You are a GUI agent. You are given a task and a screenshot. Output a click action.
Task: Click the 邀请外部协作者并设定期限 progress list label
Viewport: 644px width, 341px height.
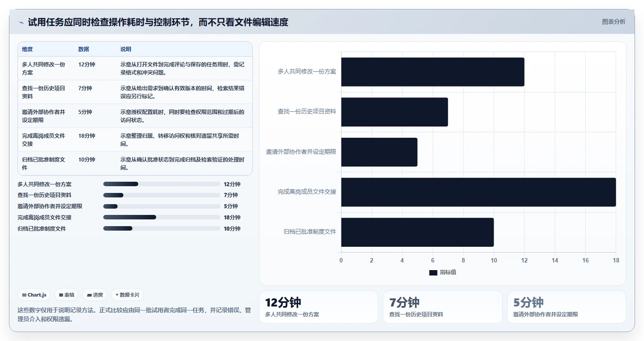(x=50, y=206)
